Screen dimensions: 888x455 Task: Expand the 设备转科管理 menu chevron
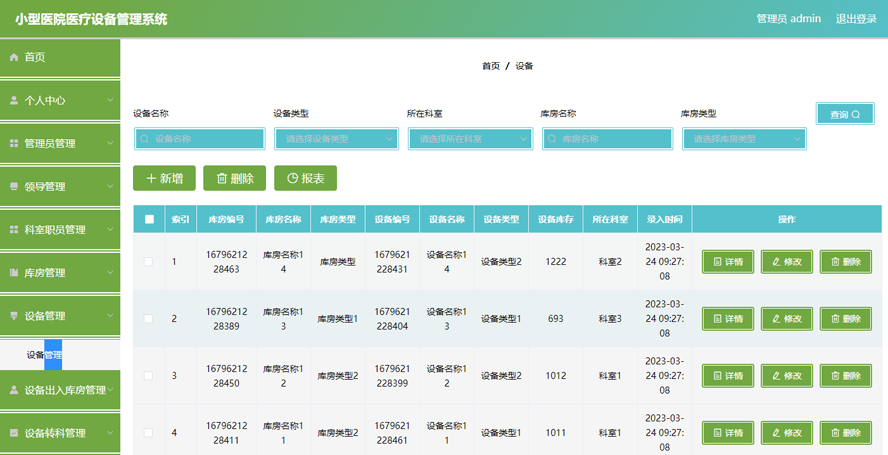(x=110, y=433)
